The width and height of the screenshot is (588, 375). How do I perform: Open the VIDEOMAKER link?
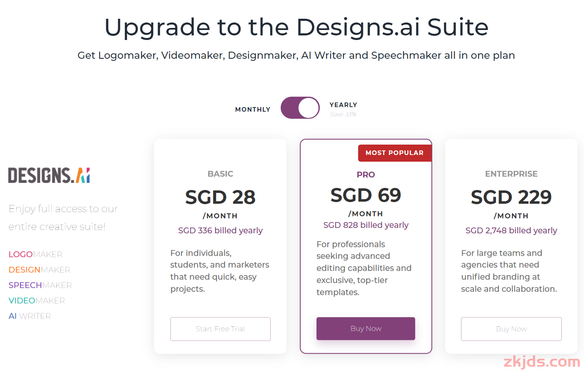point(37,300)
